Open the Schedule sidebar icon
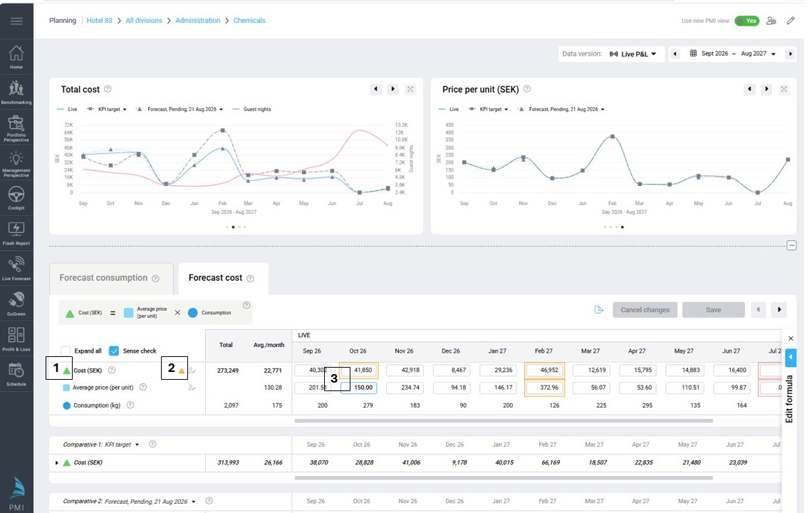812x513 pixels. point(16,374)
